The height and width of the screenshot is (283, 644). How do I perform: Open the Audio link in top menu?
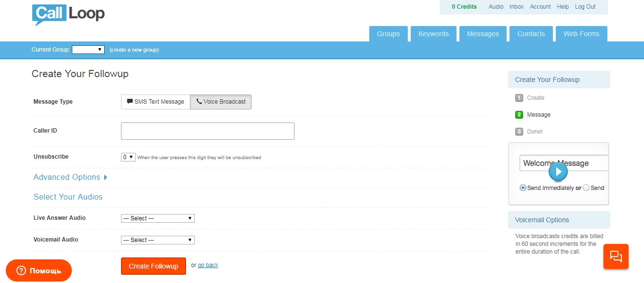(496, 7)
